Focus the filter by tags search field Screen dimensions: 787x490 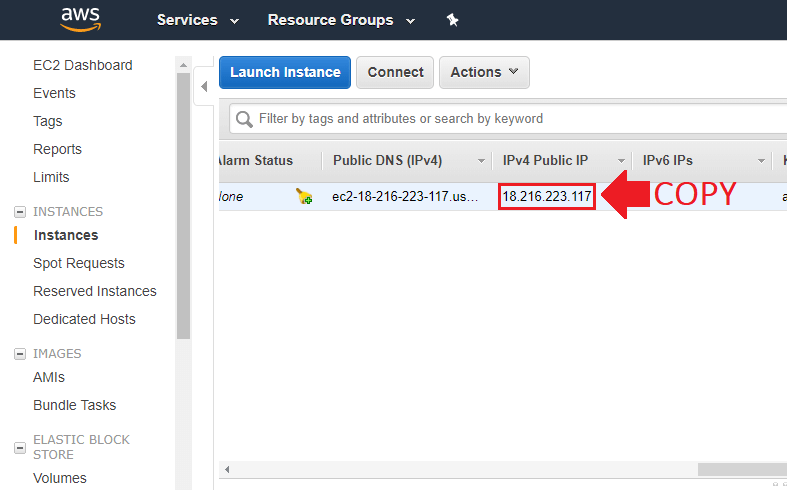coord(507,119)
